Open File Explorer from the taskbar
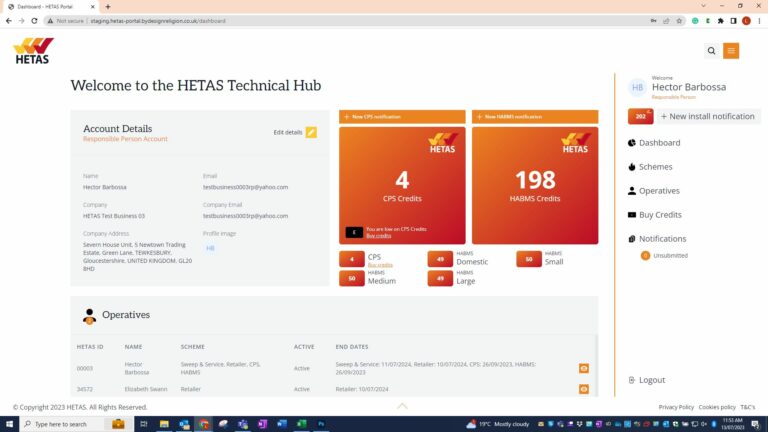Viewport: 768px width, 432px height. coord(164,424)
